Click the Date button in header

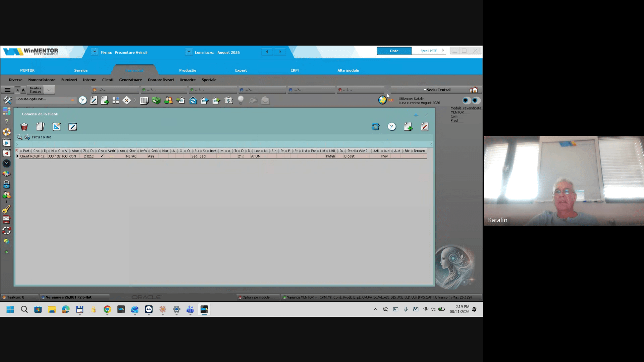coord(394,51)
